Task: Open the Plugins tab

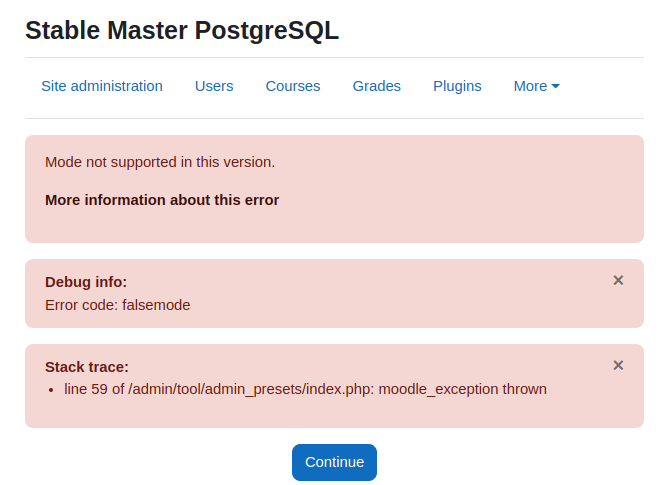Action: [457, 86]
